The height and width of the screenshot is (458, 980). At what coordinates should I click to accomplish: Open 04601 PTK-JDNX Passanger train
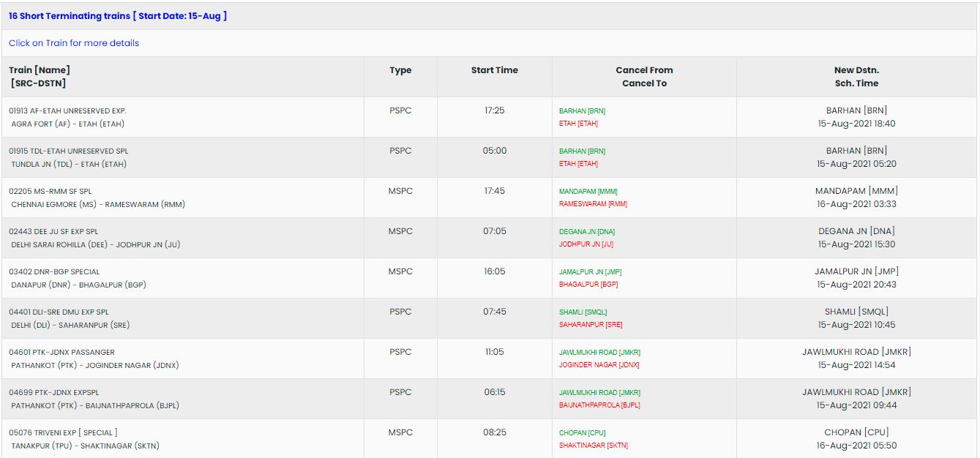(x=61, y=353)
